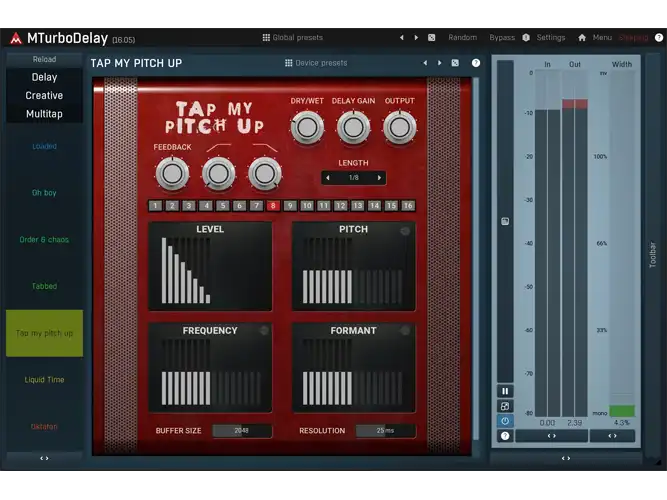Click the home icon beside Menu
This screenshot has width=667, height=500.
(x=582, y=37)
